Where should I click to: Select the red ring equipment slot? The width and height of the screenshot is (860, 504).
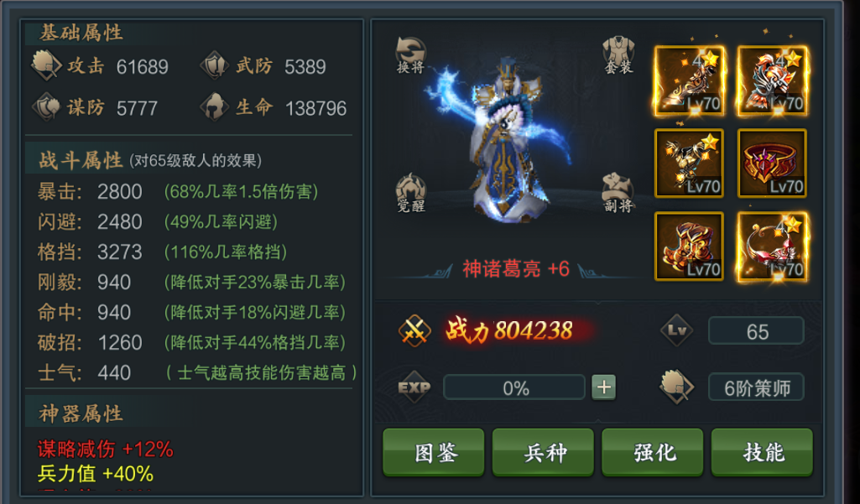pyautogui.click(x=772, y=164)
